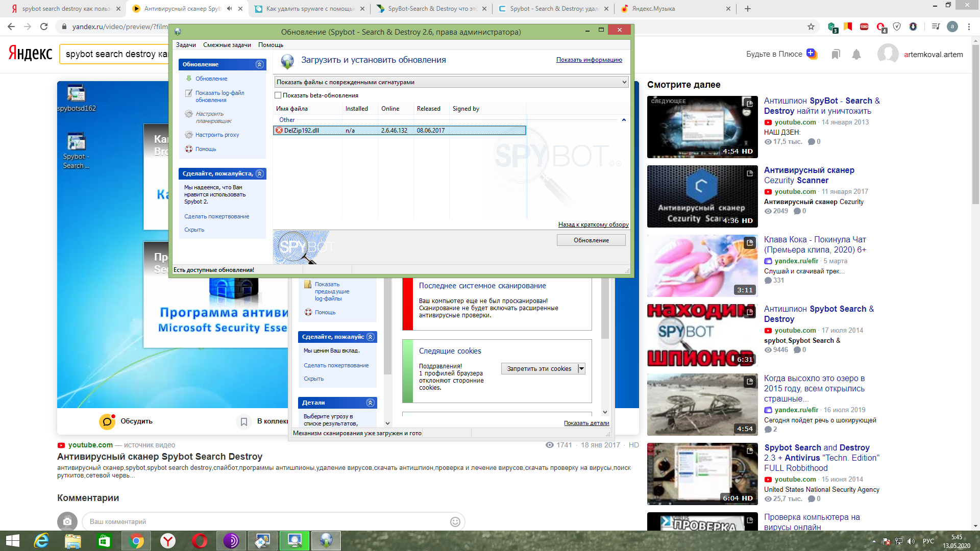
Task: Click emoji smiley in comment box
Action: [455, 522]
